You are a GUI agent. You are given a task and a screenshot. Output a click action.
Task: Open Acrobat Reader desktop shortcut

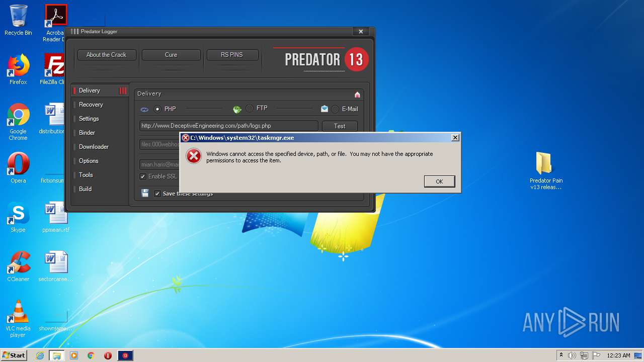pyautogui.click(x=55, y=23)
